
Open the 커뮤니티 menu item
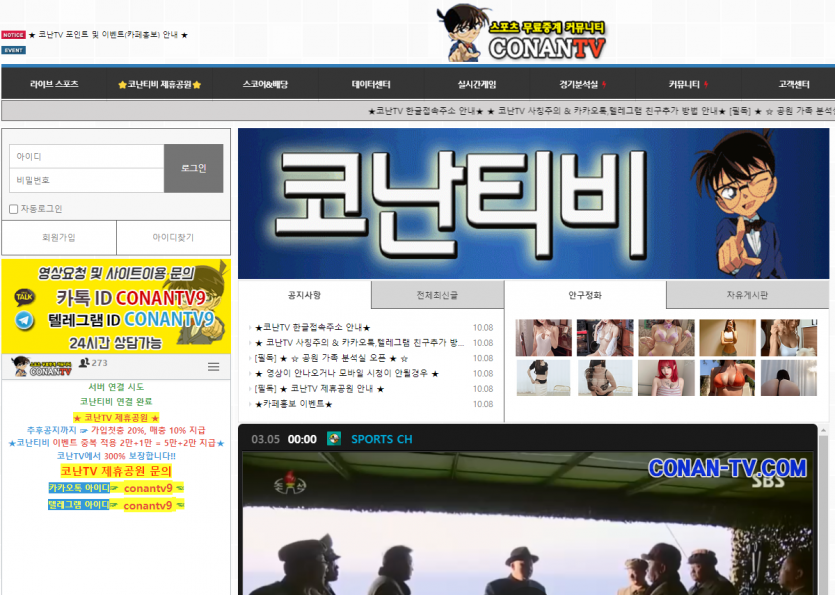pos(688,84)
